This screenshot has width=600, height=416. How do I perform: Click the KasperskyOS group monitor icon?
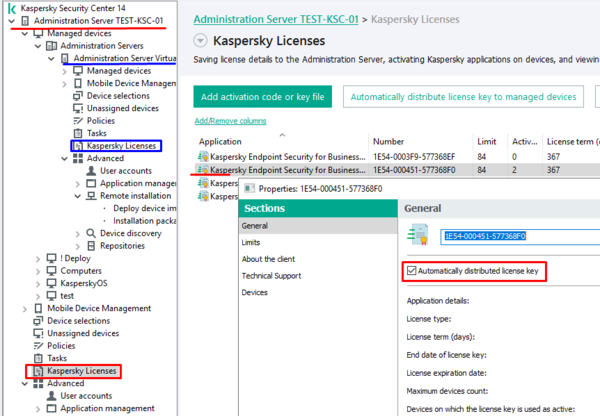[x=51, y=284]
